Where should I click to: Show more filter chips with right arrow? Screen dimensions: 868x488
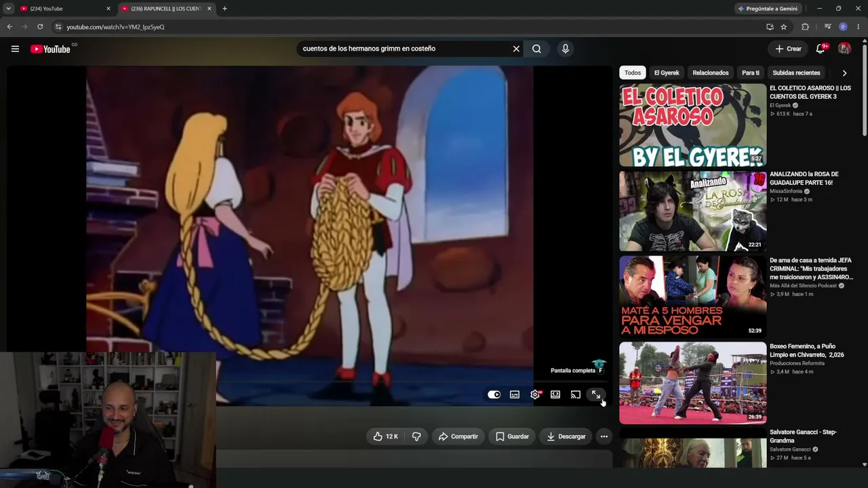point(844,73)
